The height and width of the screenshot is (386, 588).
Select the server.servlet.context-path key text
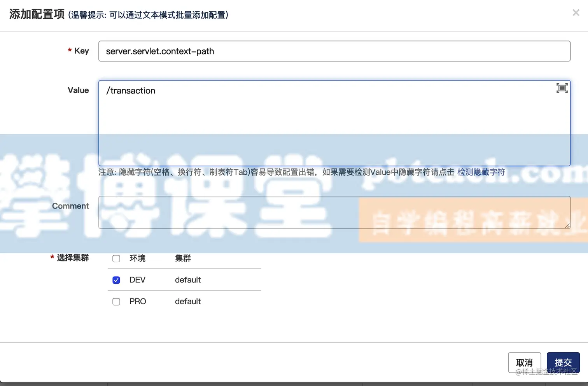(160, 51)
